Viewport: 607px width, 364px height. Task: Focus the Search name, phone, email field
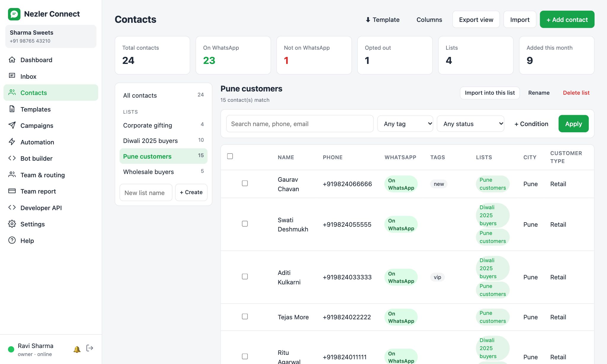click(x=300, y=124)
